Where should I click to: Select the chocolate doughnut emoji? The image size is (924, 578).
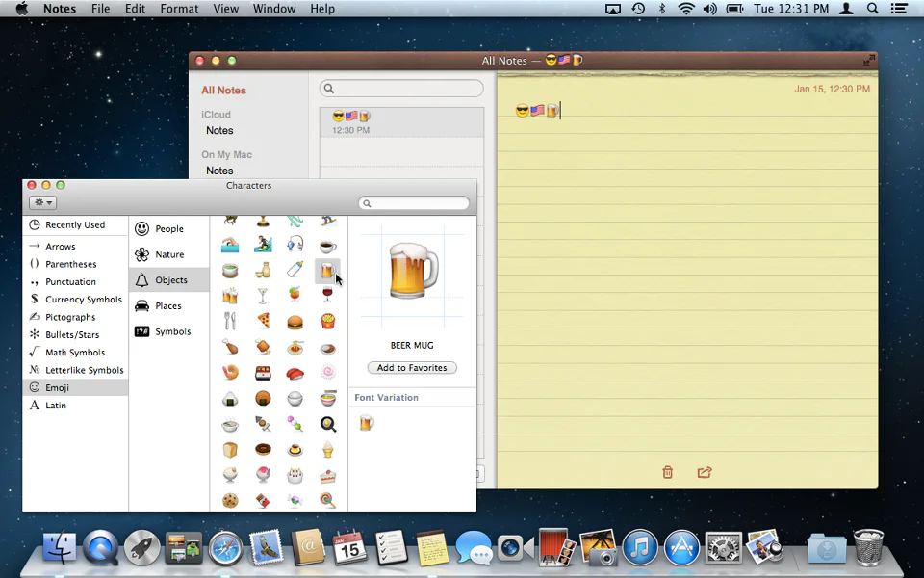pyautogui.click(x=263, y=450)
